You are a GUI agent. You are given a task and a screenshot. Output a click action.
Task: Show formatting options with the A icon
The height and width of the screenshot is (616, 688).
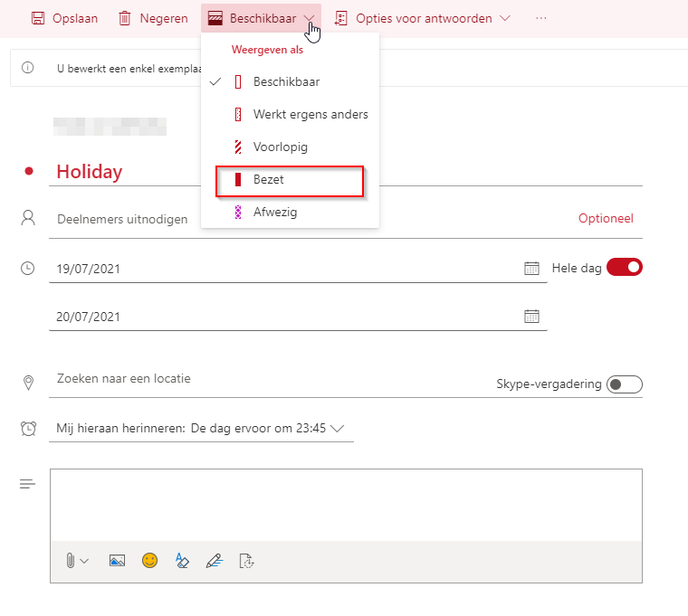pos(182,561)
